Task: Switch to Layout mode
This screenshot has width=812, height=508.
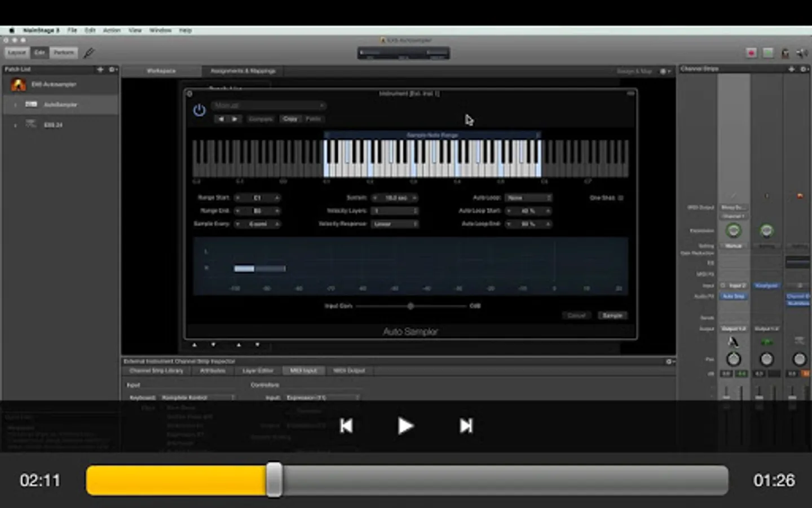Action: 17,52
